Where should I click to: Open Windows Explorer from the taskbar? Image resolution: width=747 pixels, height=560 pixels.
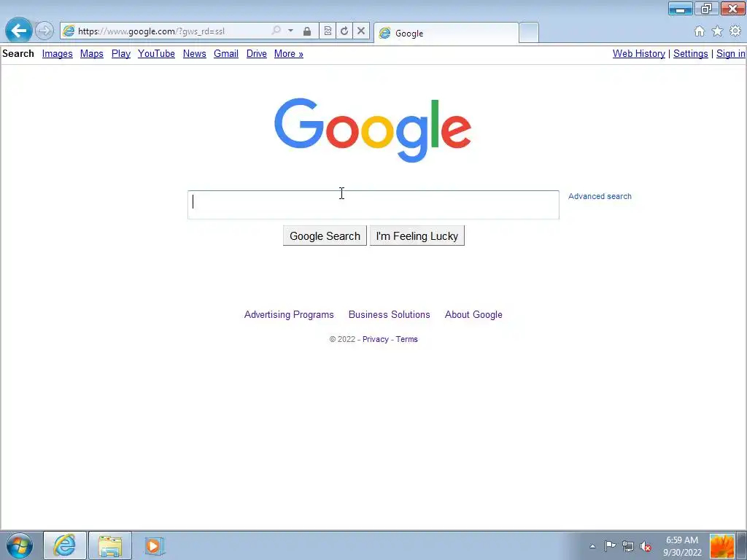110,545
